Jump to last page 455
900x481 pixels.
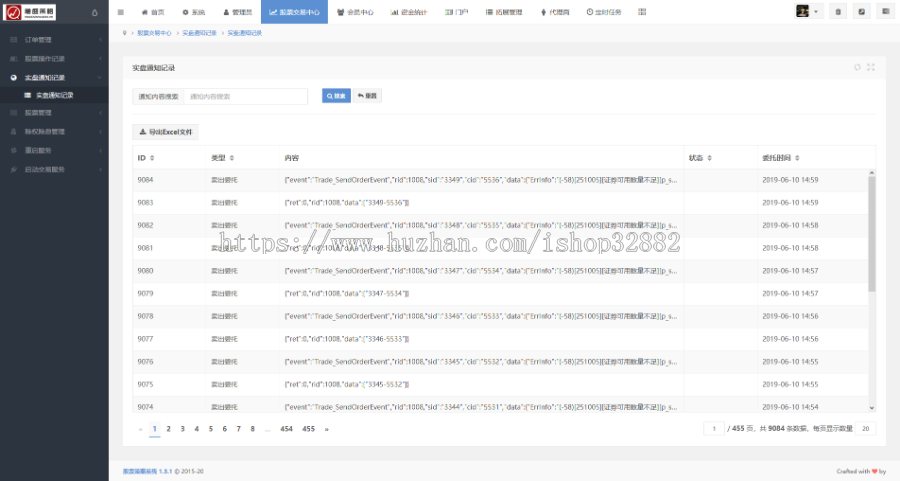tap(309, 429)
